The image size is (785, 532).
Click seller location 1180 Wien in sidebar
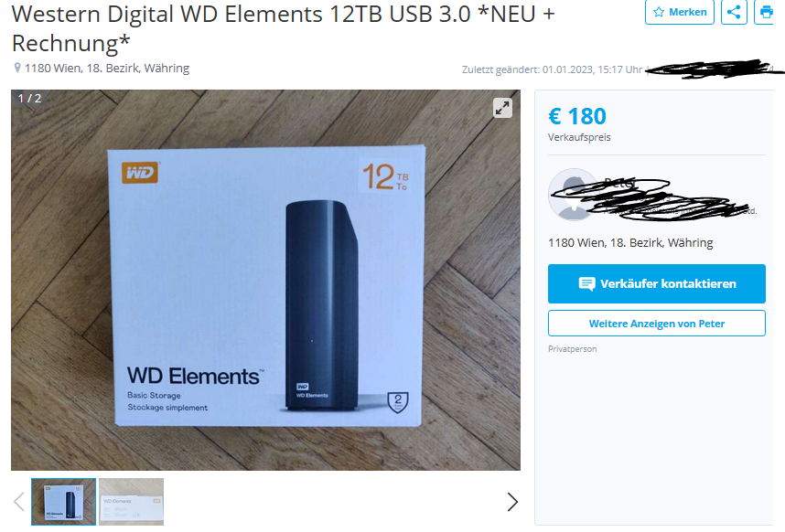(630, 243)
